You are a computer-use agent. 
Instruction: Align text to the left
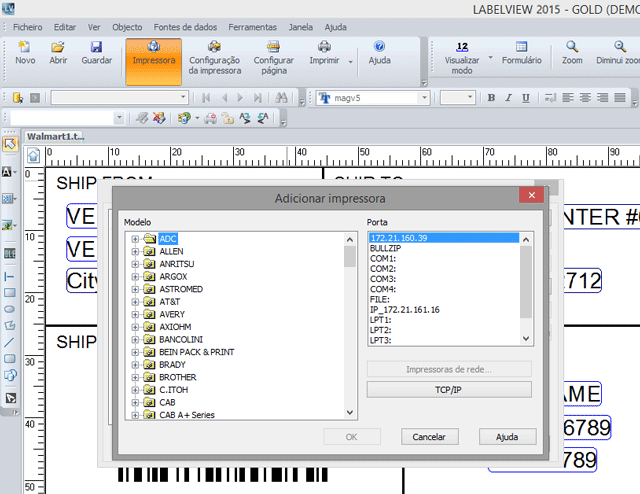568,98
